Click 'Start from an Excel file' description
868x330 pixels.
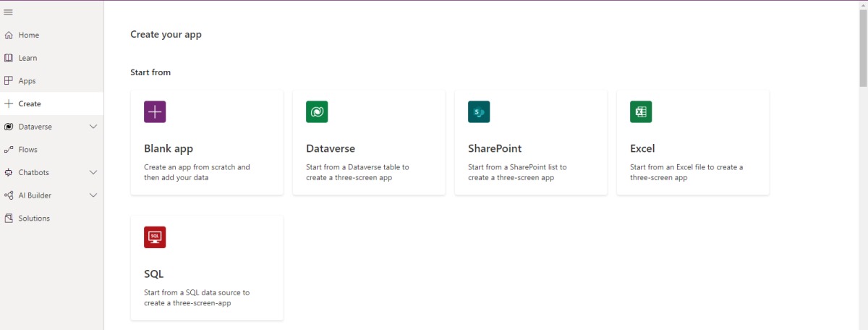686,172
